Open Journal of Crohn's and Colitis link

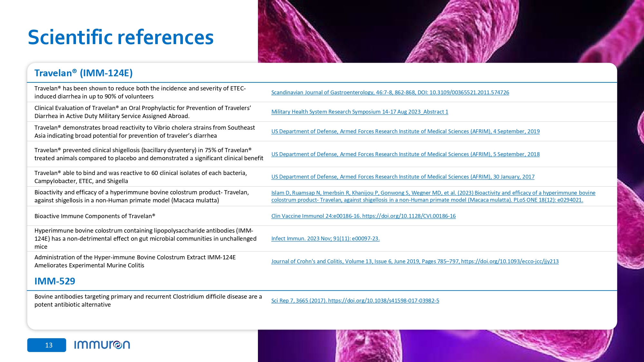(x=415, y=261)
